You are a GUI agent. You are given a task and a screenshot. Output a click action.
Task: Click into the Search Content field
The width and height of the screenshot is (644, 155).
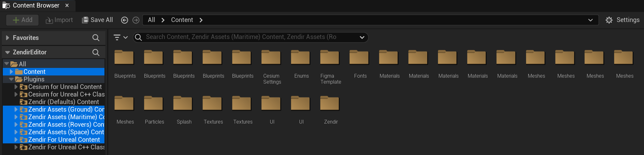245,37
